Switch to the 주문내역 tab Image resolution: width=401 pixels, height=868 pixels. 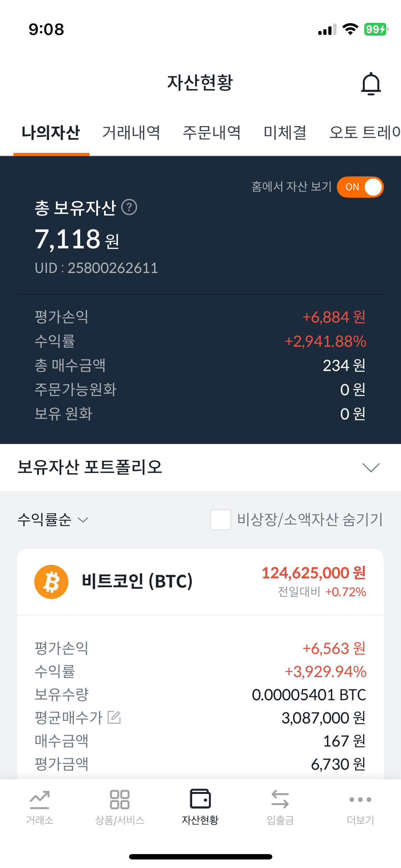(x=212, y=133)
